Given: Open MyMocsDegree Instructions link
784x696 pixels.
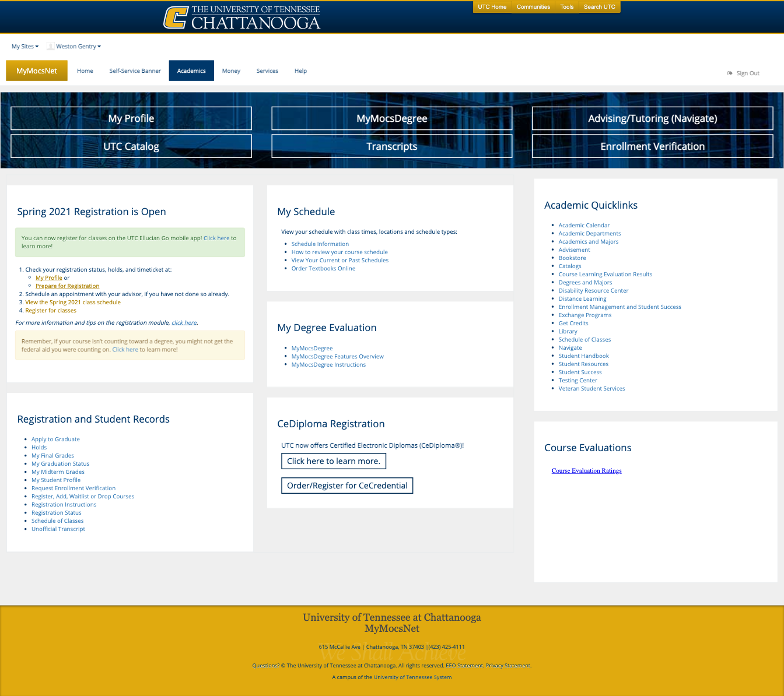Looking at the screenshot, I should pyautogui.click(x=328, y=365).
